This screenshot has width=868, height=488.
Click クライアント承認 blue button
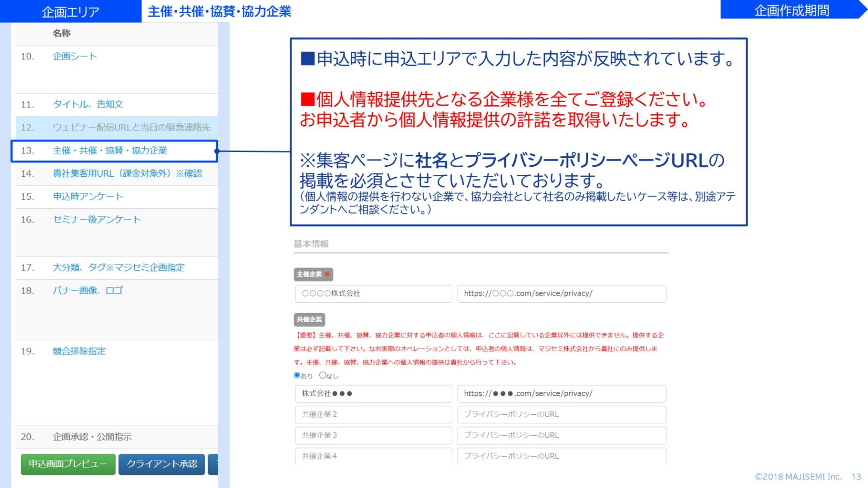click(161, 464)
